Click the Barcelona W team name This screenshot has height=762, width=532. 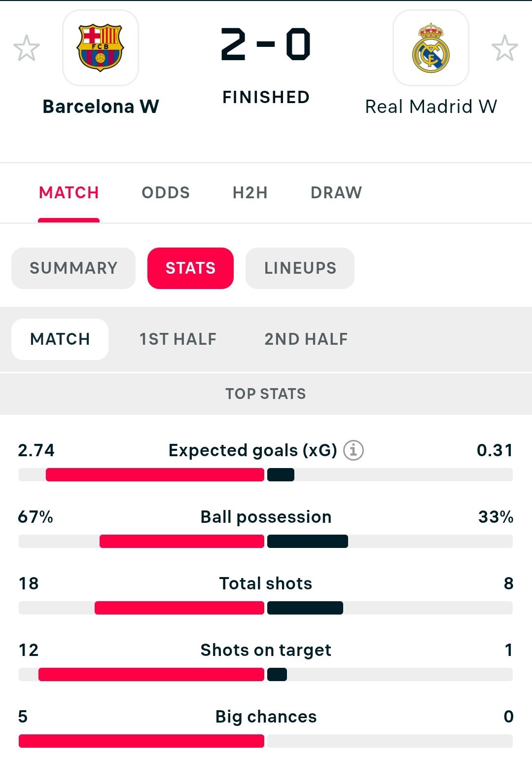(101, 107)
